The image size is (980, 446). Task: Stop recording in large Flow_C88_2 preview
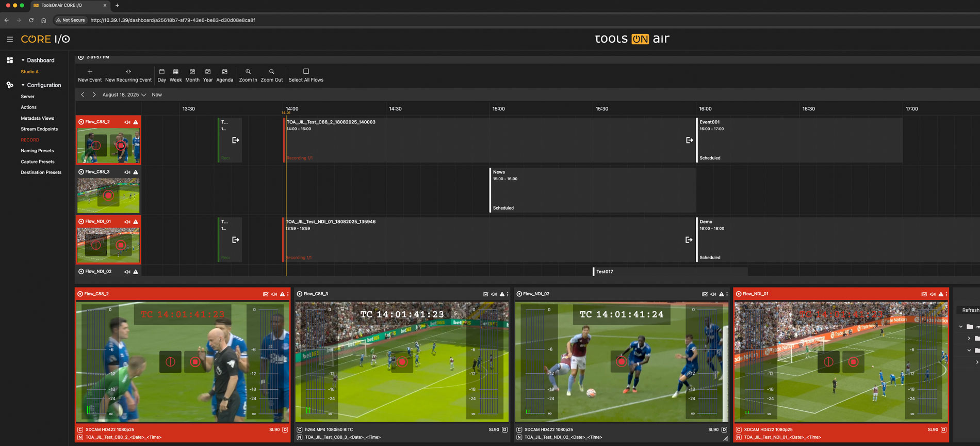pyautogui.click(x=195, y=362)
